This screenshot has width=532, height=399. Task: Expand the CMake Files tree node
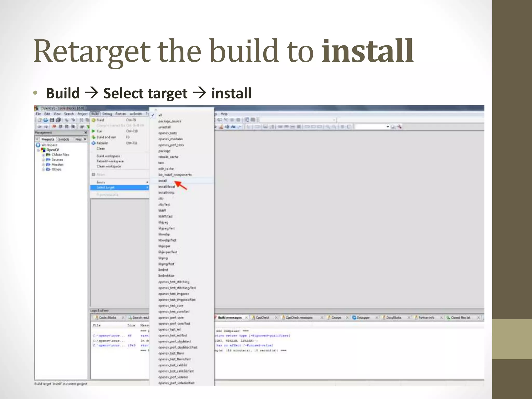pyautogui.click(x=43, y=155)
